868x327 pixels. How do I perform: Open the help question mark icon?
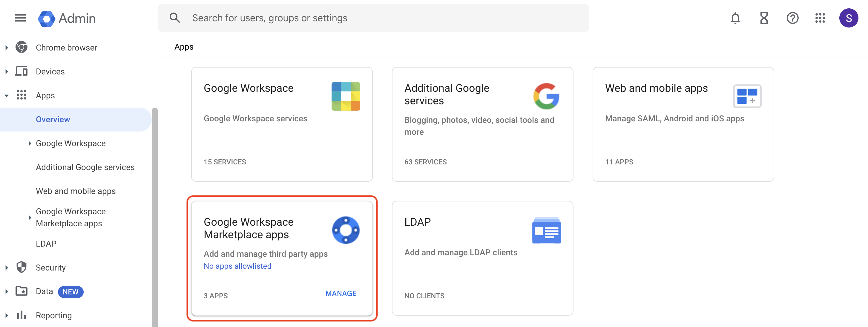coord(792,18)
